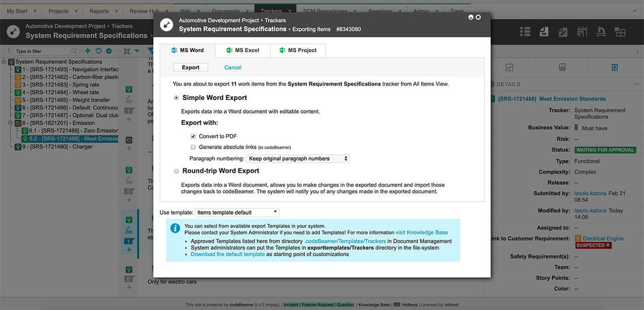The height and width of the screenshot is (310, 644).
Task: Open the Trash item in top navigation
Action: pyautogui.click(x=457, y=11)
